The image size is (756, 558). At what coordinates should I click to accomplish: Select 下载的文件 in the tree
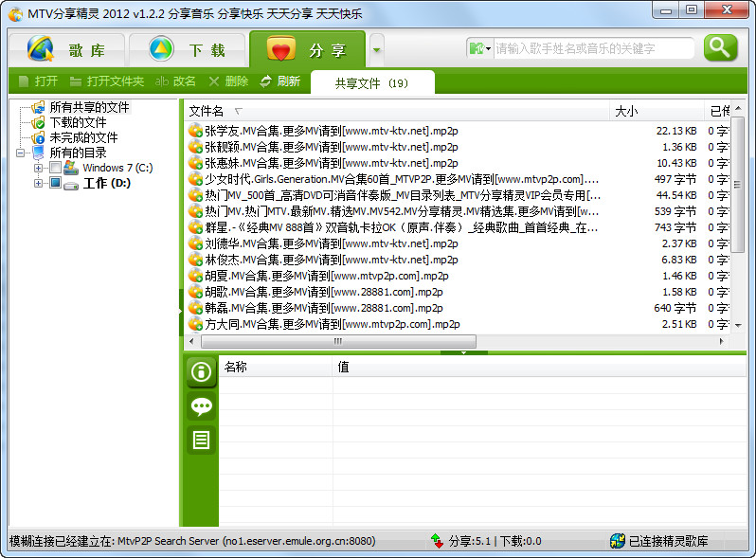pos(78,122)
